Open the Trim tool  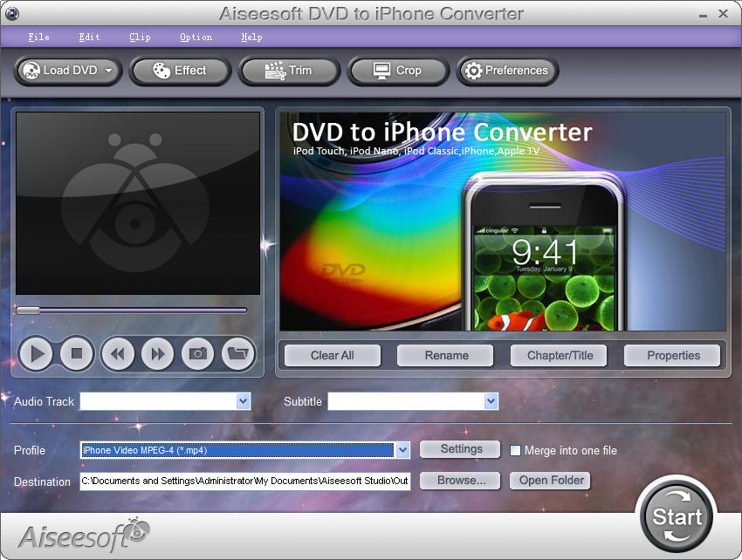click(x=289, y=71)
